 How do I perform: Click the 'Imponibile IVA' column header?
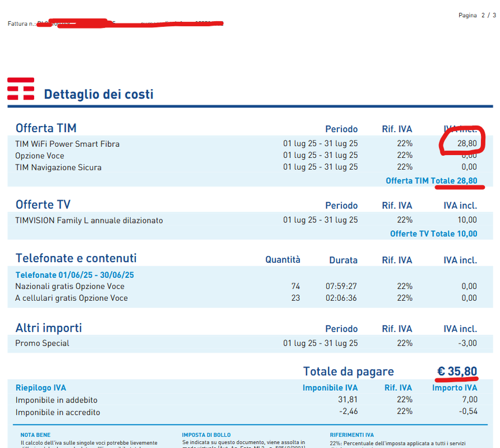pos(330,388)
